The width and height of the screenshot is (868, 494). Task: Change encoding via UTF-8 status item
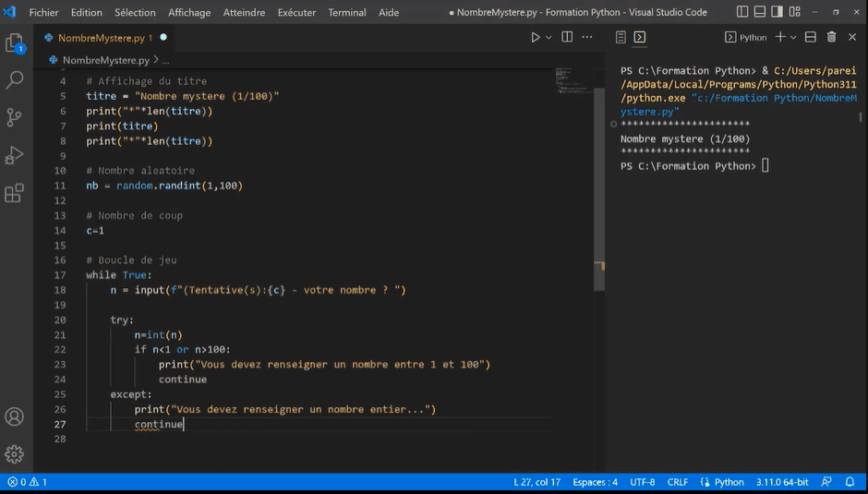point(642,482)
